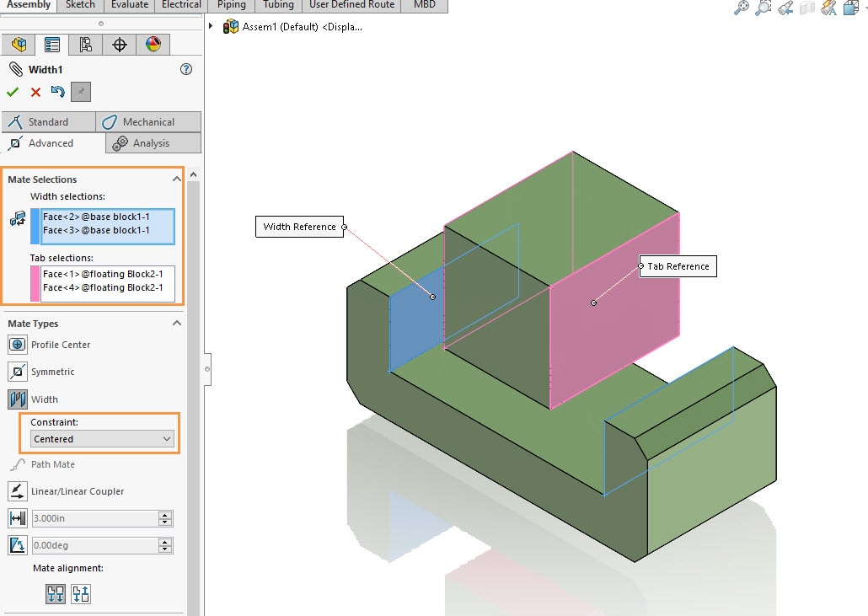Open the Constraint dropdown set to Centered
This screenshot has width=868, height=616.
(102, 439)
